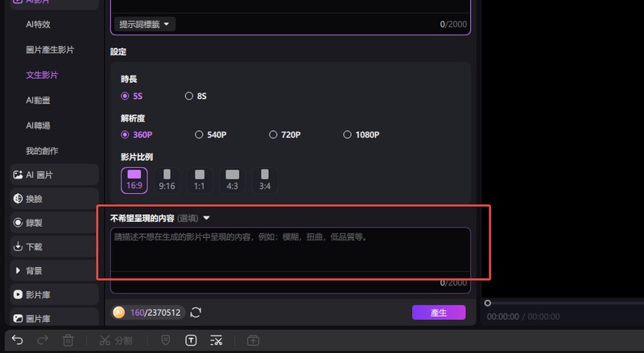
Task: Click the marker shield icon in toolbar
Action: pos(165,340)
